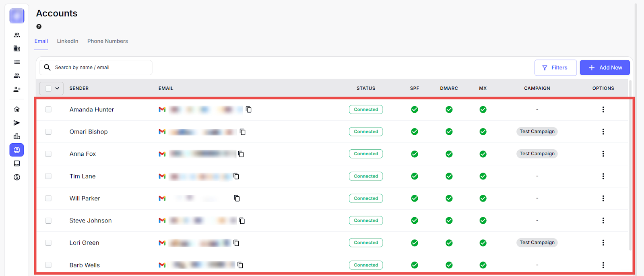The width and height of the screenshot is (644, 276).
Task: Switch to the LinkedIn tab
Action: (x=68, y=41)
